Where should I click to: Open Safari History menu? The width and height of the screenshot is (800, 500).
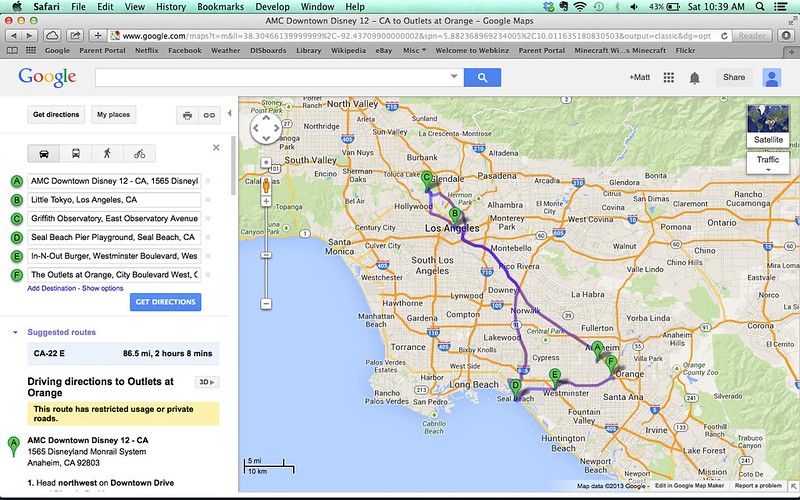pos(170,7)
